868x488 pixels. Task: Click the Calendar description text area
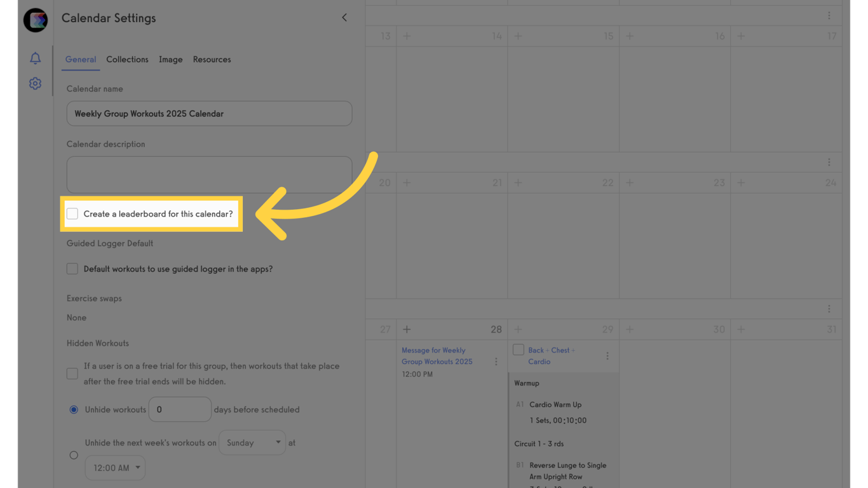[x=209, y=174]
